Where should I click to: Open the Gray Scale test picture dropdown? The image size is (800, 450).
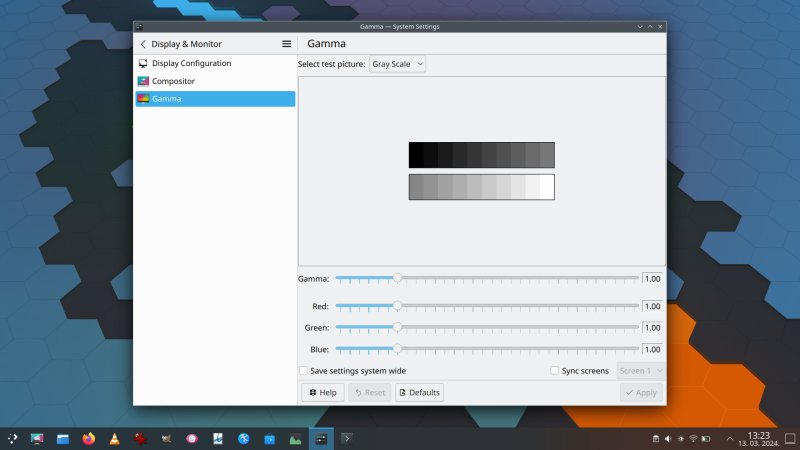pyautogui.click(x=398, y=64)
